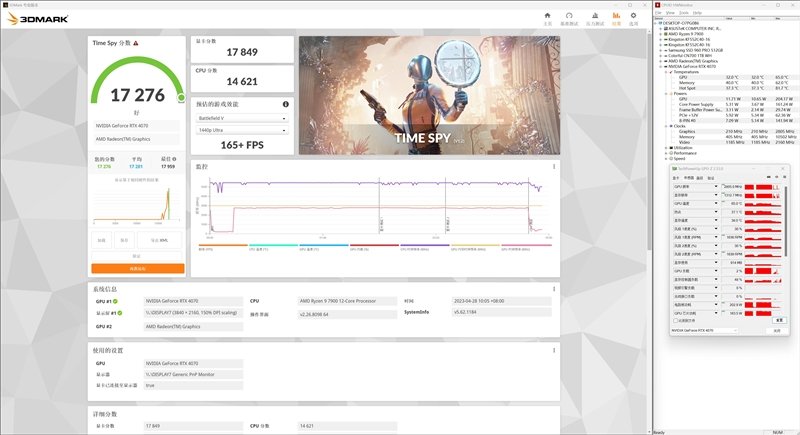Open the Tools menu in HWMonitor

(x=684, y=13)
